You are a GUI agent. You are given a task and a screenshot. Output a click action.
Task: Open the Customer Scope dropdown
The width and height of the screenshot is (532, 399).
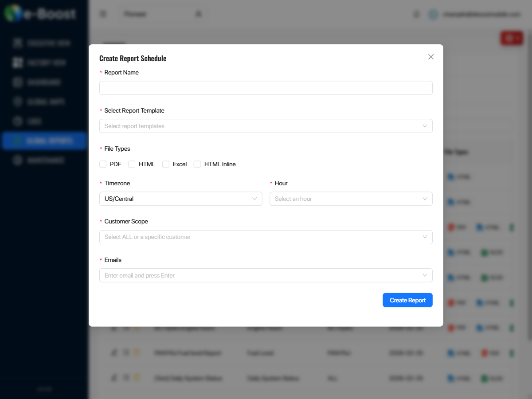[266, 237]
